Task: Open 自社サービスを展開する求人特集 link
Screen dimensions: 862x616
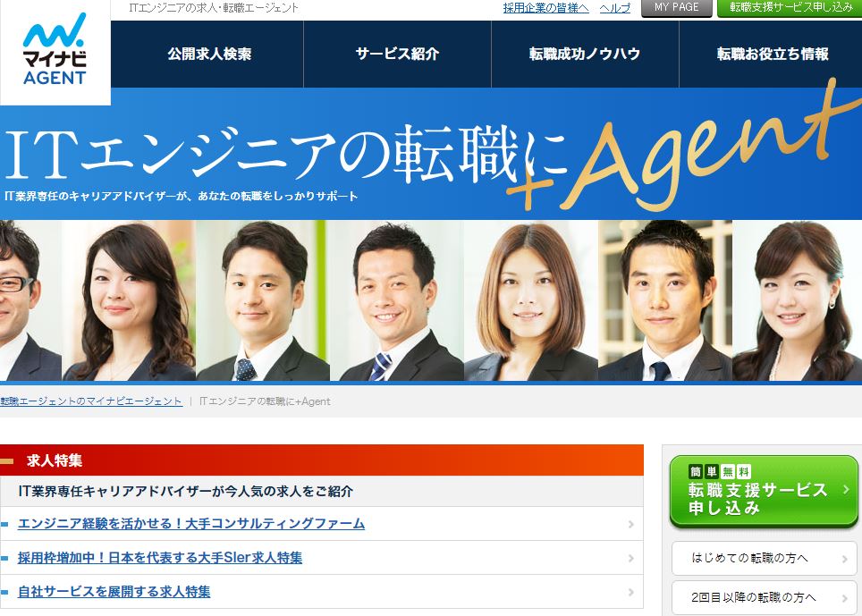Action: click(x=114, y=592)
